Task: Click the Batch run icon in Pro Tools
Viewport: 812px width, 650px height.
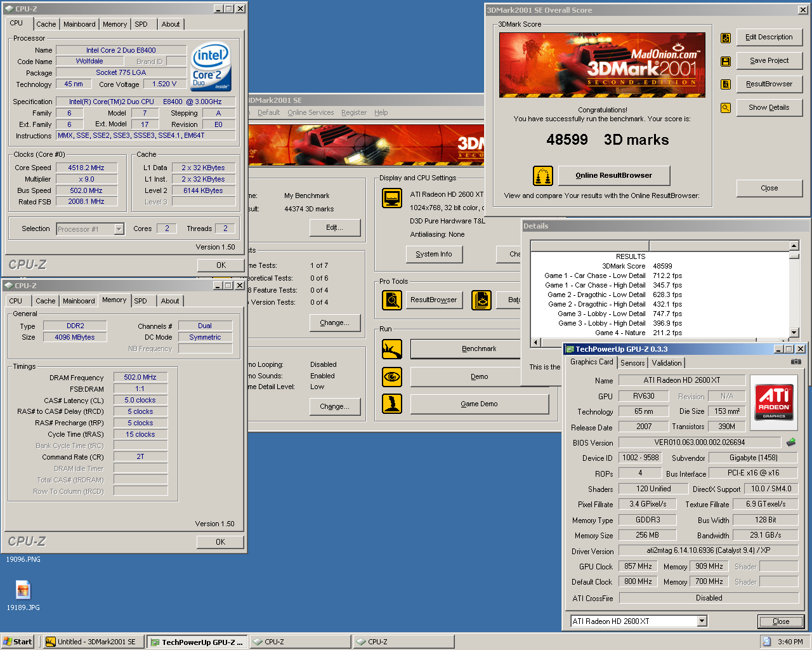Action: point(481,300)
